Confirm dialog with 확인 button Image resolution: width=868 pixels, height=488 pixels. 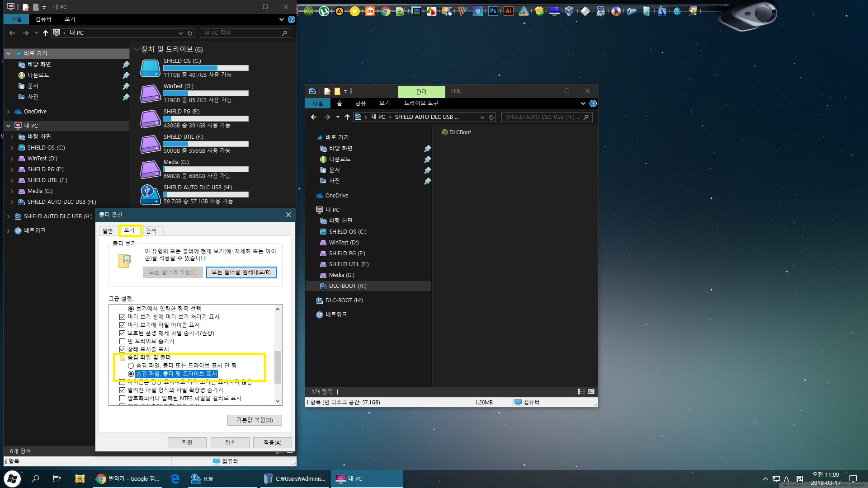pos(187,442)
